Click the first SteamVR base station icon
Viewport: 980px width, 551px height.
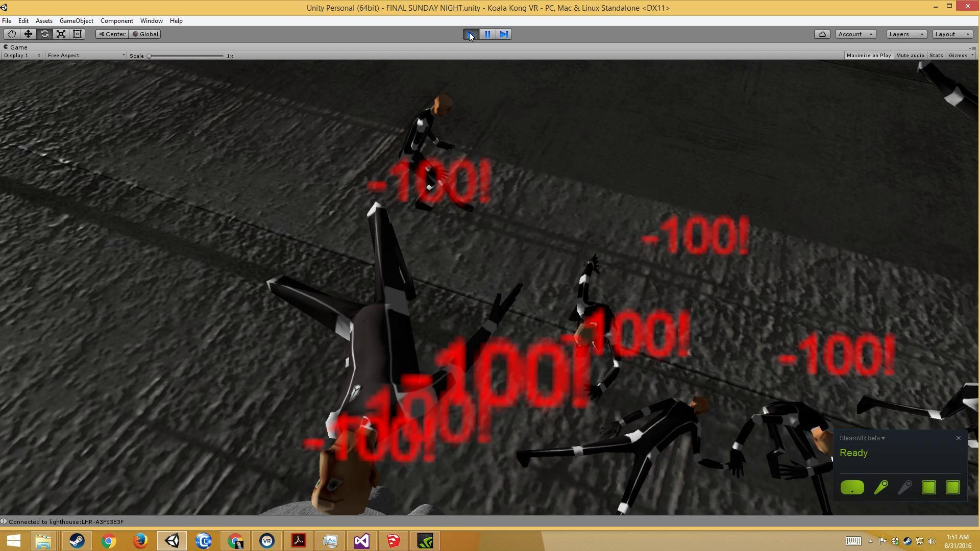click(929, 488)
